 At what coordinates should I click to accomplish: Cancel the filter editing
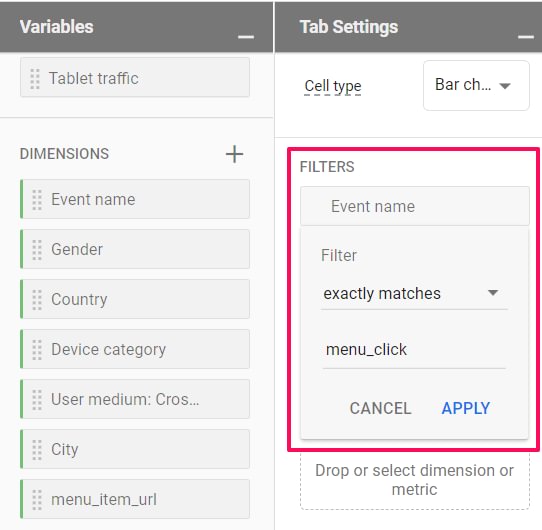380,408
